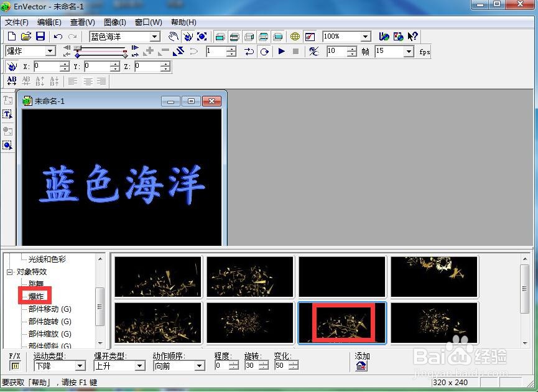This screenshot has height=392, width=538.
Task: Select the hand move tool
Action: point(174,36)
